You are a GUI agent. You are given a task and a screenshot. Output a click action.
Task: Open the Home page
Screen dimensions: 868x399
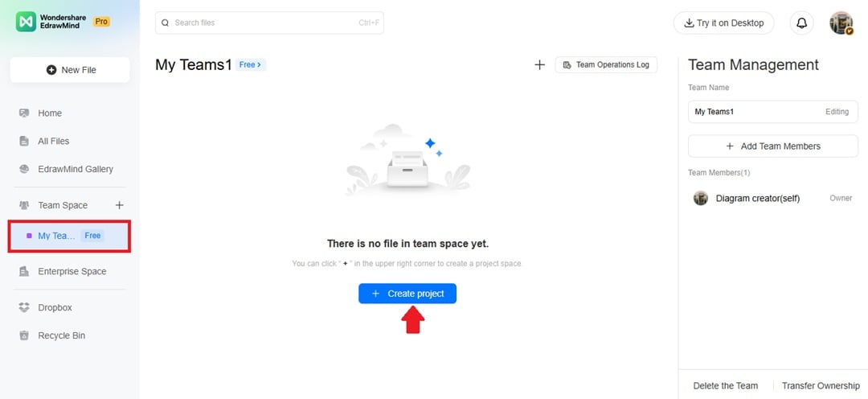[50, 113]
